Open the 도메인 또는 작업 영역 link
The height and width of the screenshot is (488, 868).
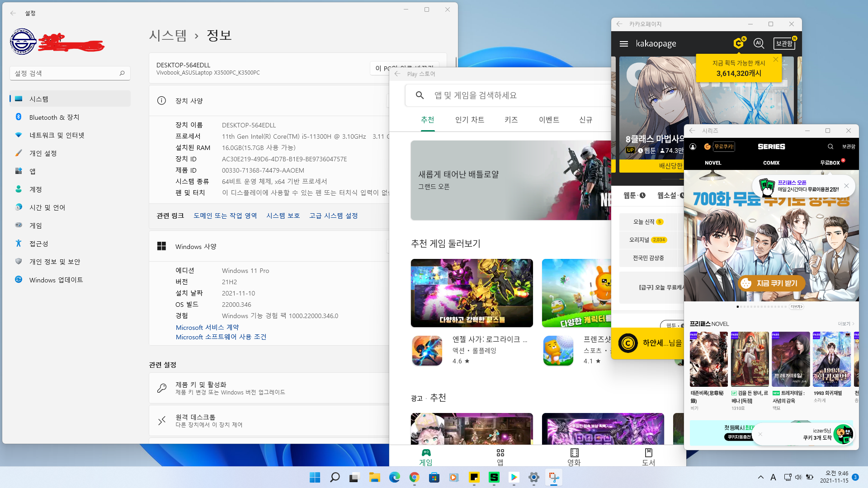225,216
